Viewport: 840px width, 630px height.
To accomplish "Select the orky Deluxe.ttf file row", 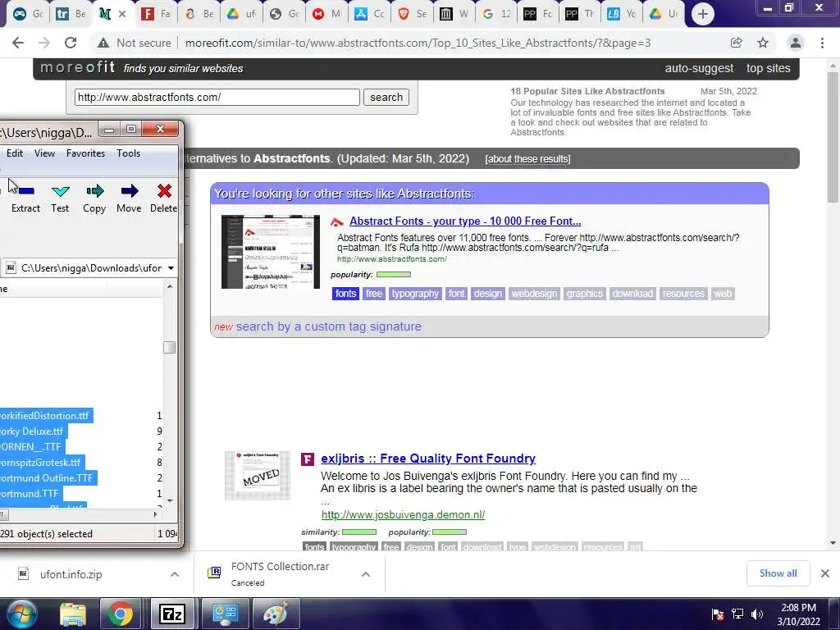I will click(x=32, y=431).
